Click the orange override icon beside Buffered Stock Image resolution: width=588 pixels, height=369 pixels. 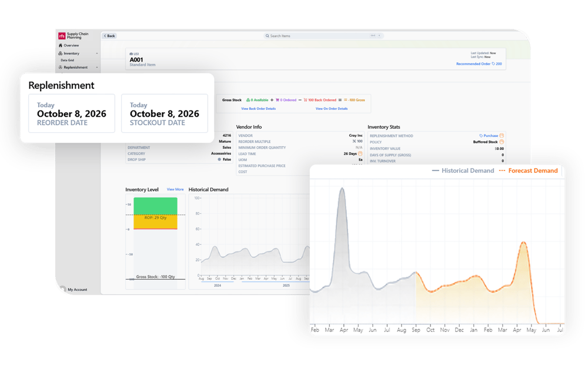coord(502,142)
